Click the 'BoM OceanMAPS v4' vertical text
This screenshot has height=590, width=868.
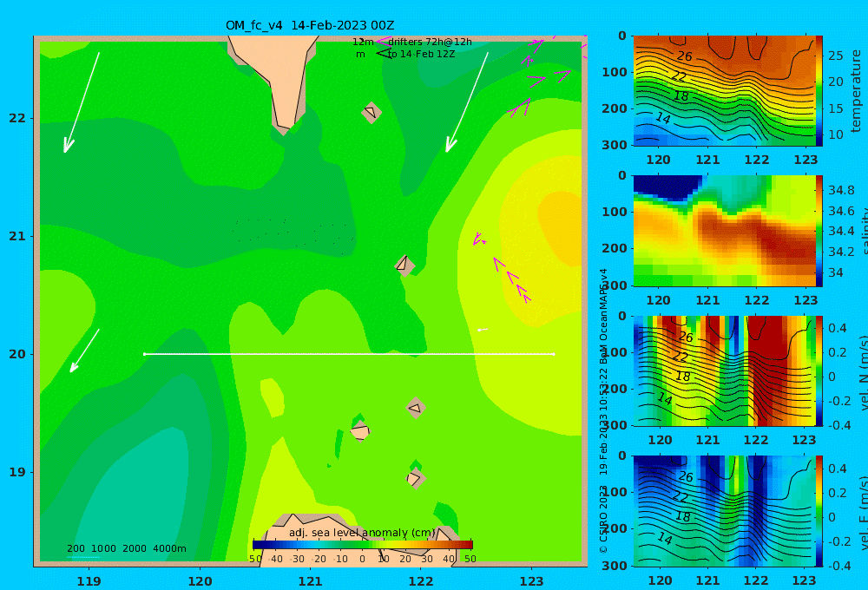603,316
